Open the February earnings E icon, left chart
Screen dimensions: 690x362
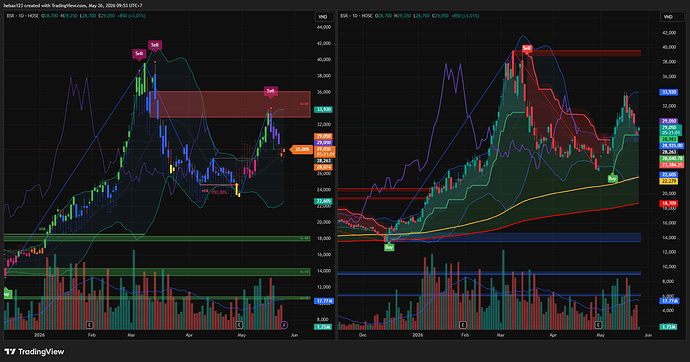89,325
